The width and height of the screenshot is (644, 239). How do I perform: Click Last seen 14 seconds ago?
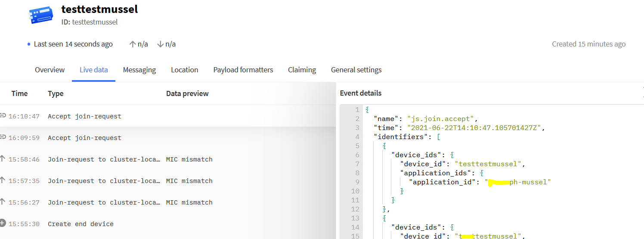(73, 44)
